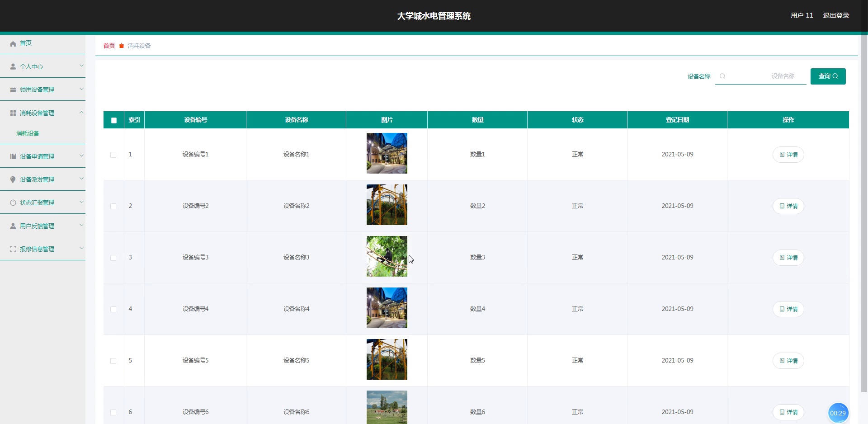Click the 设备名称5 cell

point(296,360)
